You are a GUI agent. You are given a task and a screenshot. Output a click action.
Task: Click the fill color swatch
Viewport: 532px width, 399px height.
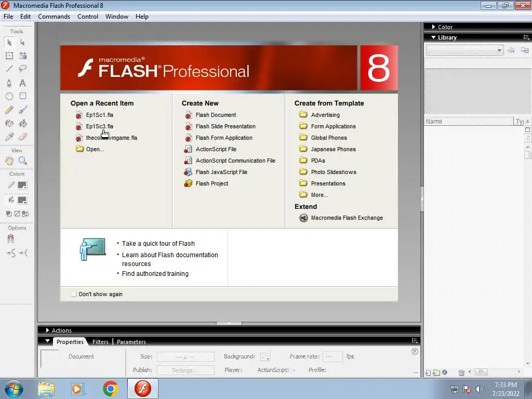pos(22,200)
